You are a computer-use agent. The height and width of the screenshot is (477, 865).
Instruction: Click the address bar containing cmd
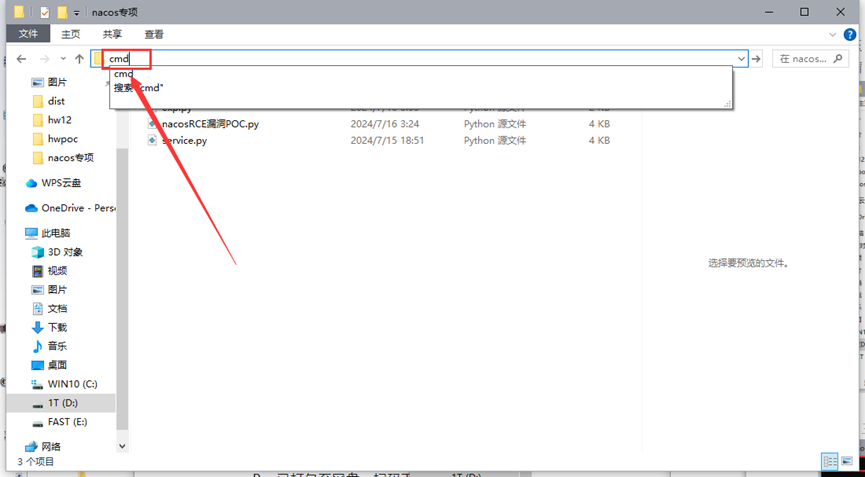400,59
